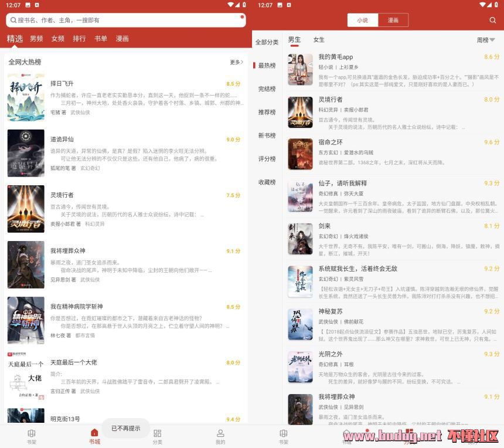Open 择日飞升 book cover thumbnail
This screenshot has width=504, height=448.
(26, 97)
